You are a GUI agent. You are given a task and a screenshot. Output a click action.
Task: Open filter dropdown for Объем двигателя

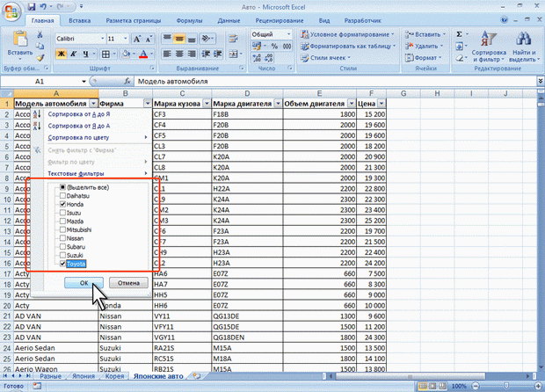[x=352, y=104]
